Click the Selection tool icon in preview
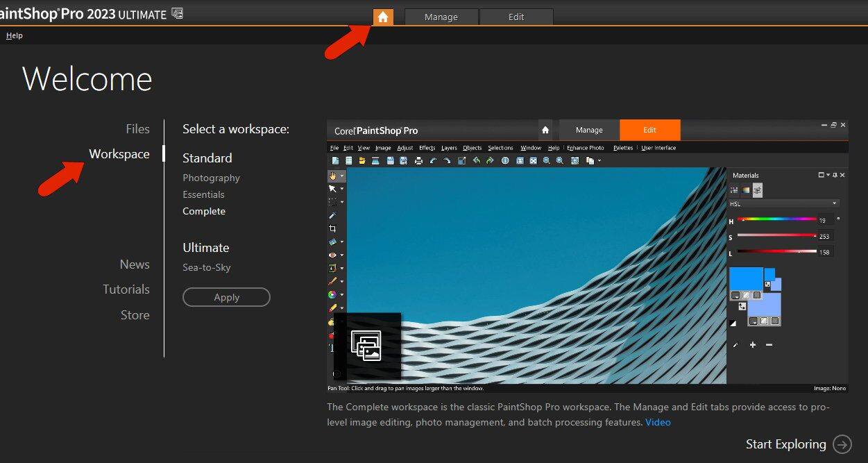 (333, 202)
